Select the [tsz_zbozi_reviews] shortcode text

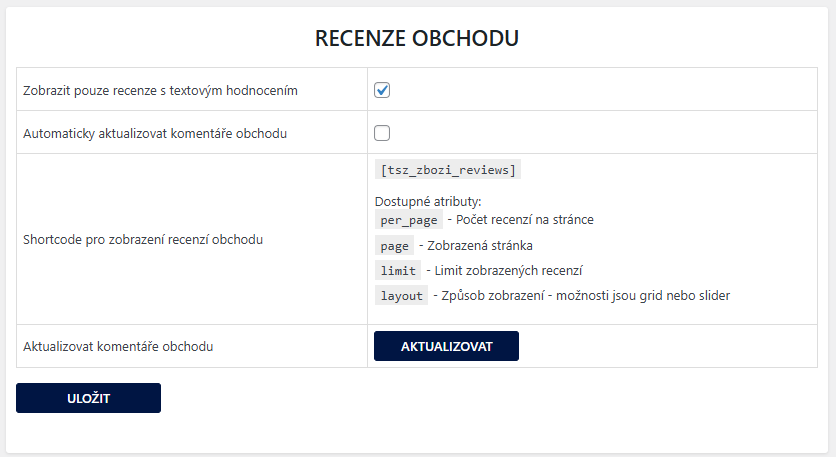click(448, 170)
